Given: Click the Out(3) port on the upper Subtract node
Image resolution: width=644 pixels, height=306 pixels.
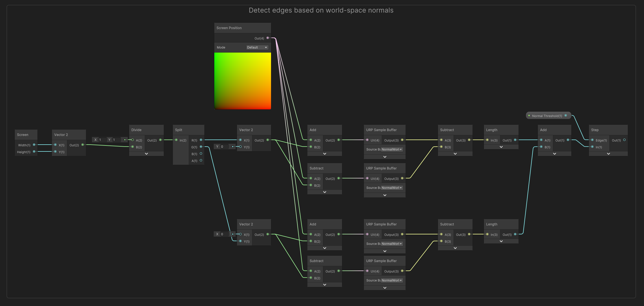Looking at the screenshot, I should tap(469, 140).
